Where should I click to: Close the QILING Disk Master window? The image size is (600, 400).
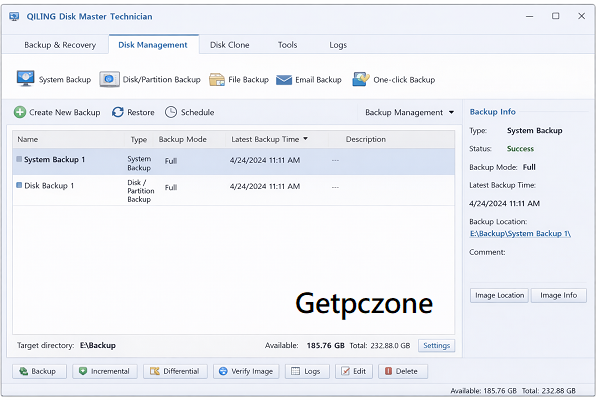click(x=582, y=16)
